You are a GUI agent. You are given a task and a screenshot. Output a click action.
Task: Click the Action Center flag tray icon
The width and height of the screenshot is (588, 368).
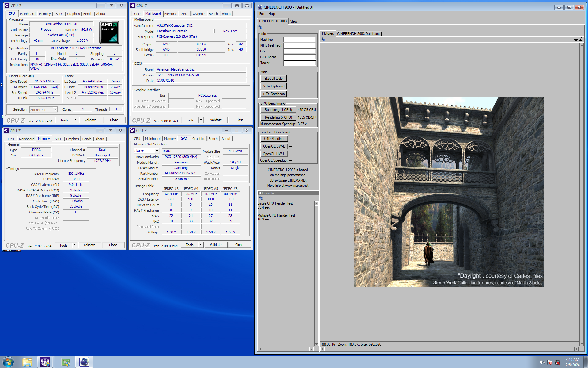click(550, 362)
